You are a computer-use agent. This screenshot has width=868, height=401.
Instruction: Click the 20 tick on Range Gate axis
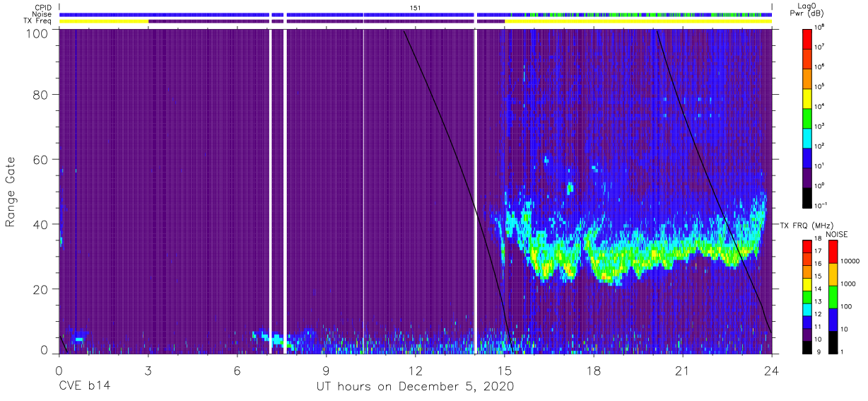[40, 289]
